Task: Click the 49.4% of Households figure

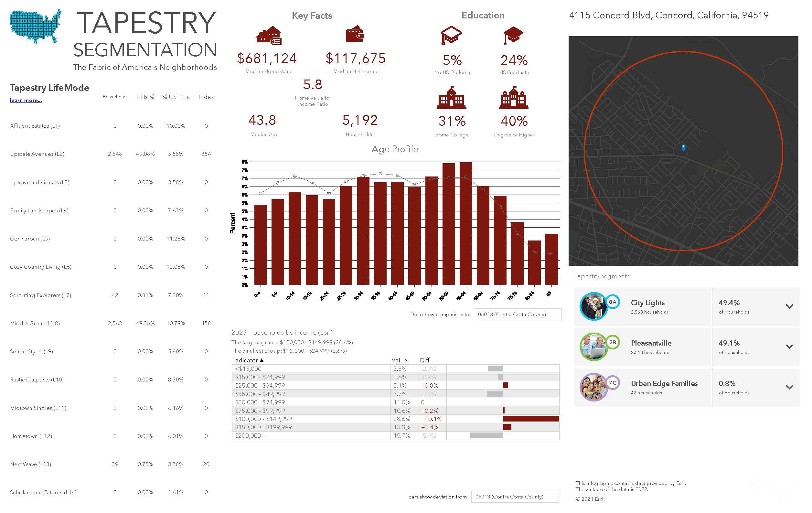Action: (729, 303)
